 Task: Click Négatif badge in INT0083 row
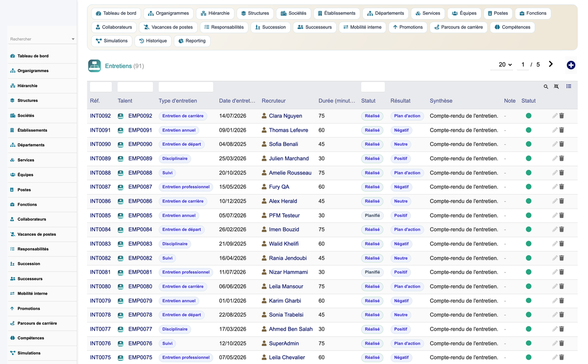tap(401, 244)
